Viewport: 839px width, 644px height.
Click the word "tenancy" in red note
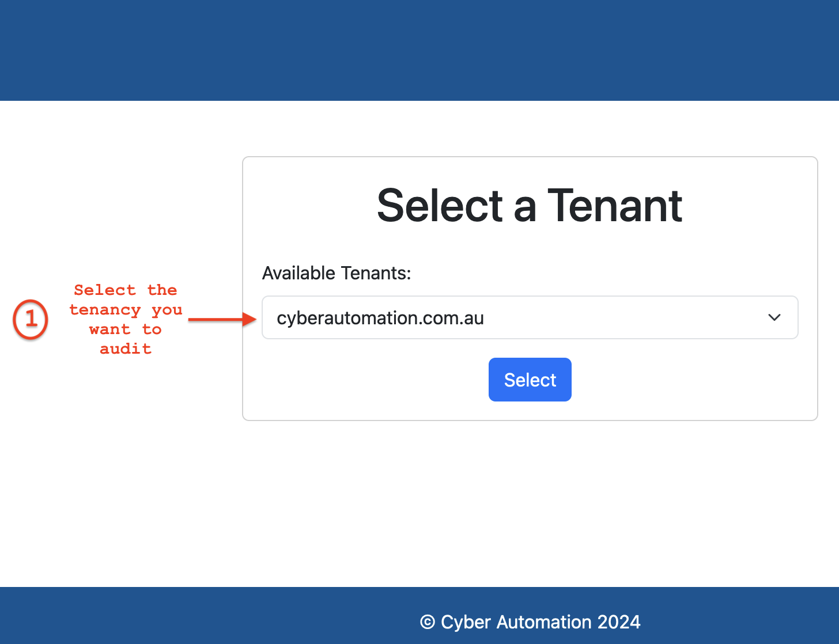[105, 310]
